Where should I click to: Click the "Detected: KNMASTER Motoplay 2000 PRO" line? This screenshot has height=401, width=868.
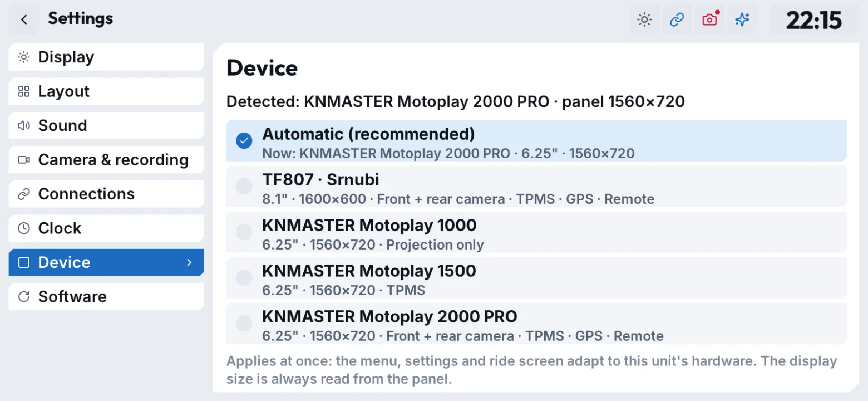point(456,102)
